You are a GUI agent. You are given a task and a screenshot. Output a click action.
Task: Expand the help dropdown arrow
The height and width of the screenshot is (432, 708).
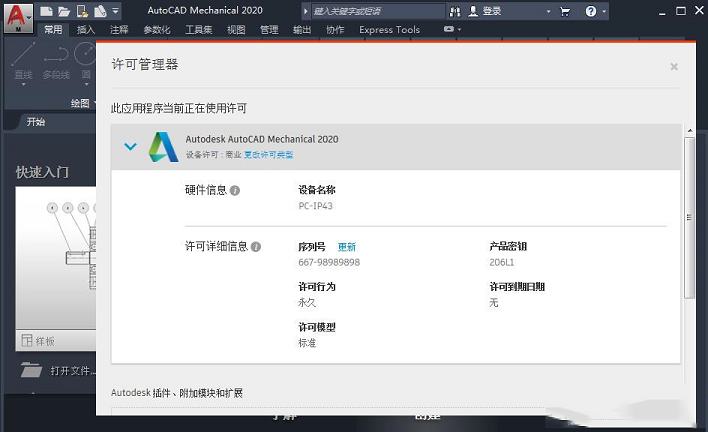coord(604,12)
